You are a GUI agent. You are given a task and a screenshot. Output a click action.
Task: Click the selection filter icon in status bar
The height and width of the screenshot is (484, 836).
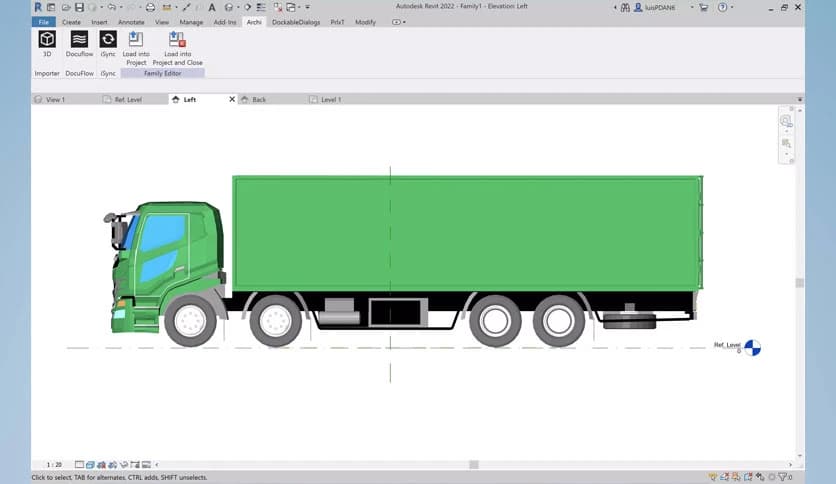[783, 477]
